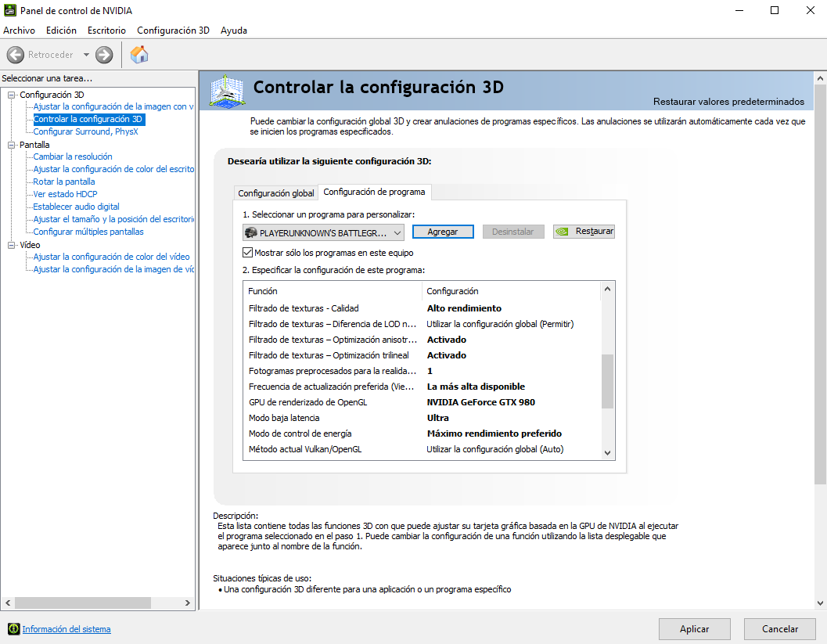The height and width of the screenshot is (644, 827).
Task: Click the system information icon
Action: coord(14,628)
